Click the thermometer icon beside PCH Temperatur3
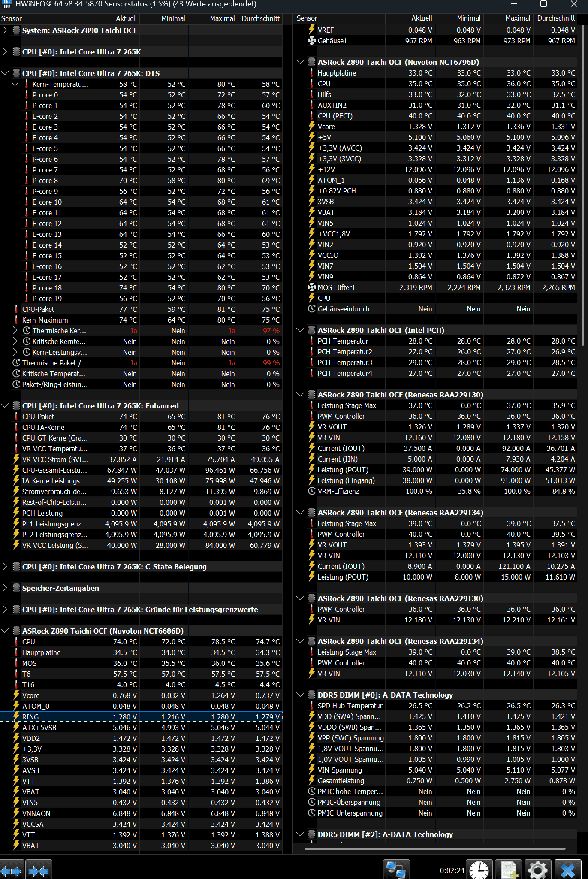Image resolution: width=588 pixels, height=879 pixels. point(312,362)
